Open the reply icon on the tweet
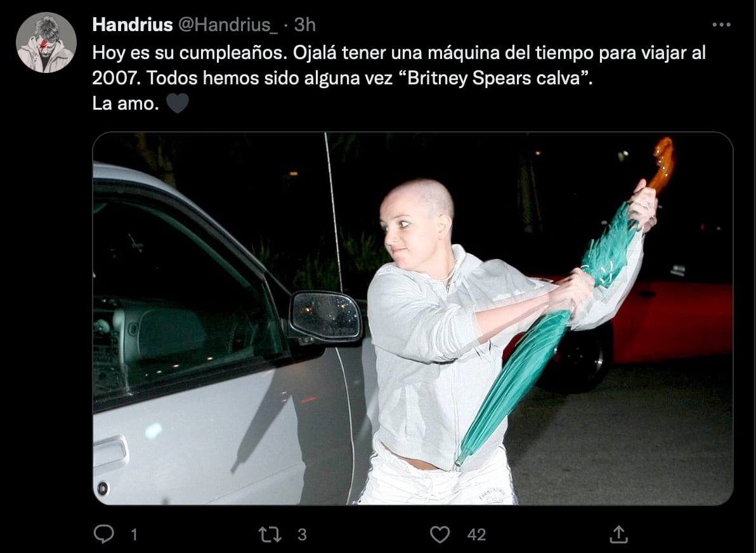Viewport: 756px width, 553px height. pyautogui.click(x=103, y=534)
